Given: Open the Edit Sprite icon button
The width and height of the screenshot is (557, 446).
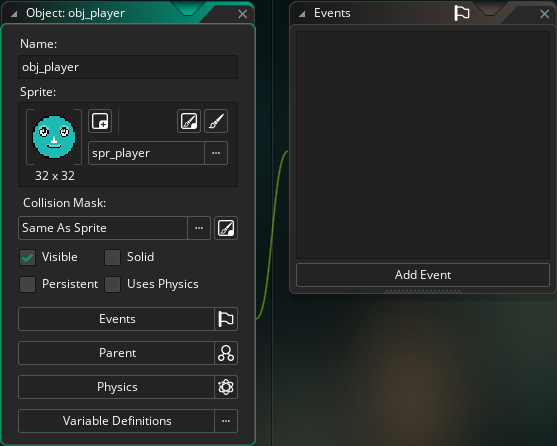Looking at the screenshot, I should (x=189, y=121).
